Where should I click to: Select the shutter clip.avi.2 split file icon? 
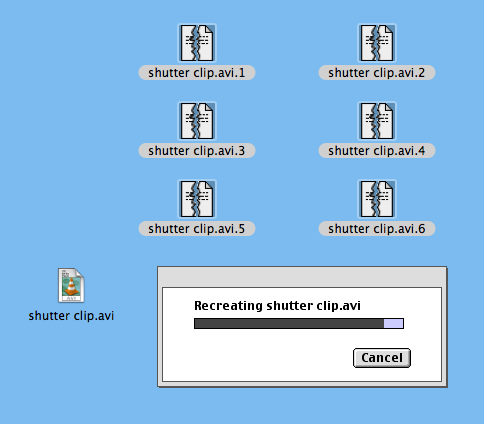(377, 43)
